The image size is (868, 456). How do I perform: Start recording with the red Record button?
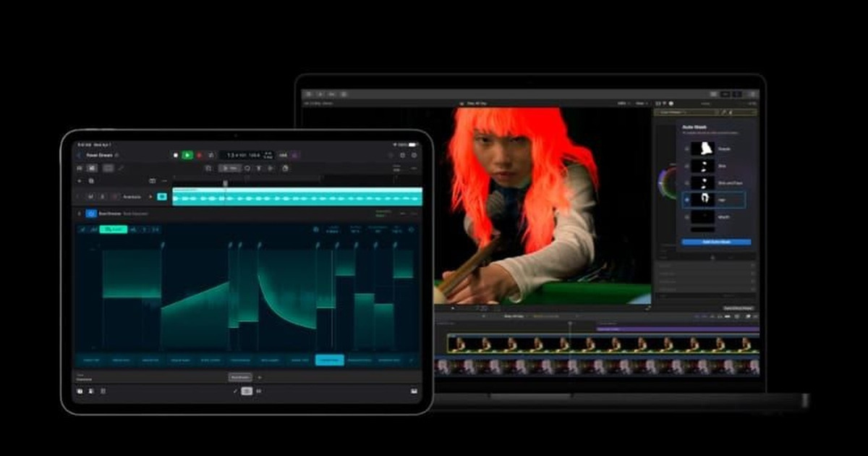[200, 155]
